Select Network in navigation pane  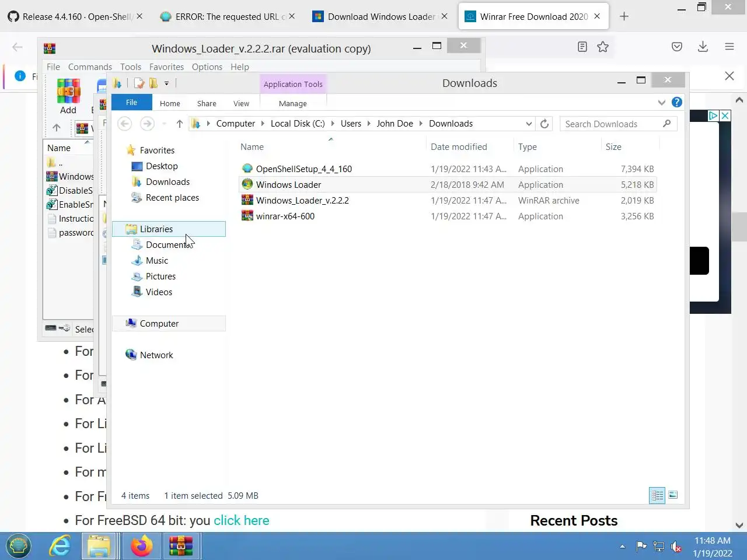pyautogui.click(x=156, y=355)
